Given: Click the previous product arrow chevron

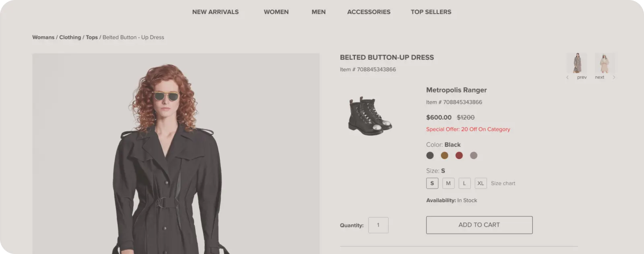Looking at the screenshot, I should pos(568,78).
